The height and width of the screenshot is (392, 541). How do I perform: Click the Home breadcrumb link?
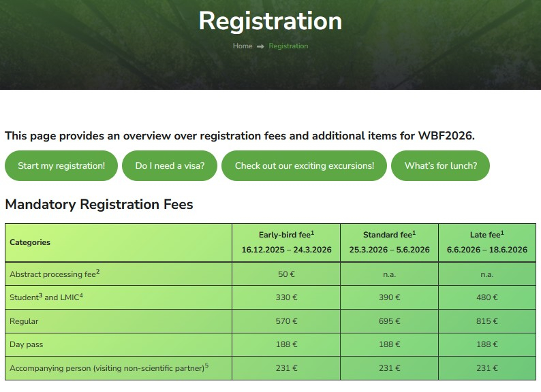242,46
